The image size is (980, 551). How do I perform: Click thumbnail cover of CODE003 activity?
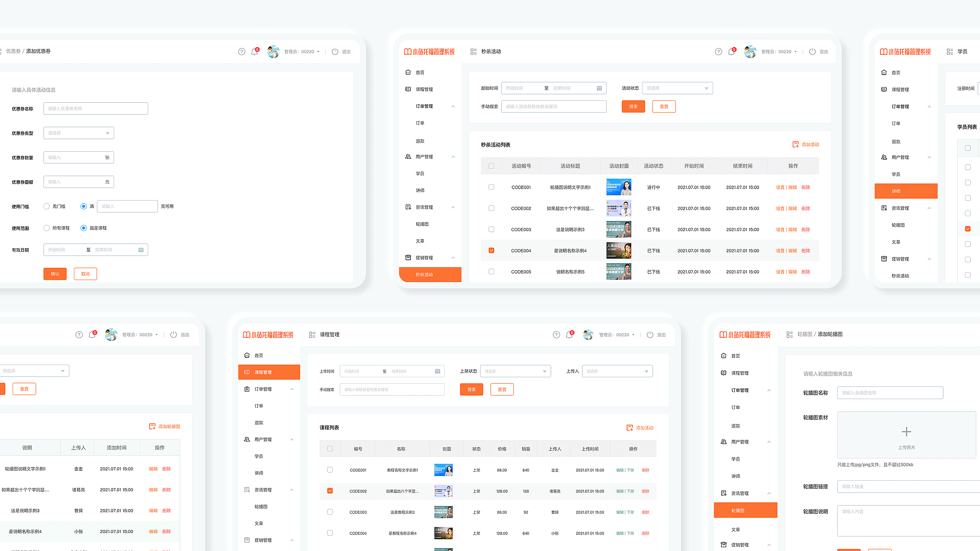click(x=619, y=230)
